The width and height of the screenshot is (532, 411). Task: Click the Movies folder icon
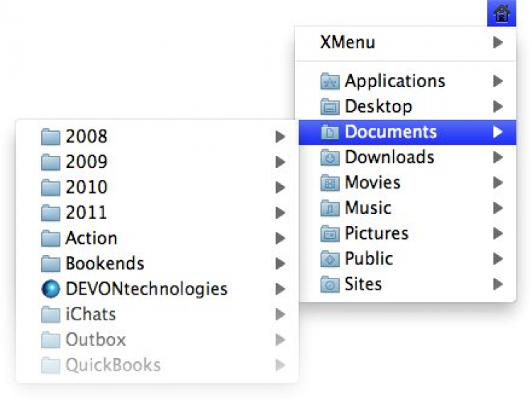pyautogui.click(x=330, y=183)
